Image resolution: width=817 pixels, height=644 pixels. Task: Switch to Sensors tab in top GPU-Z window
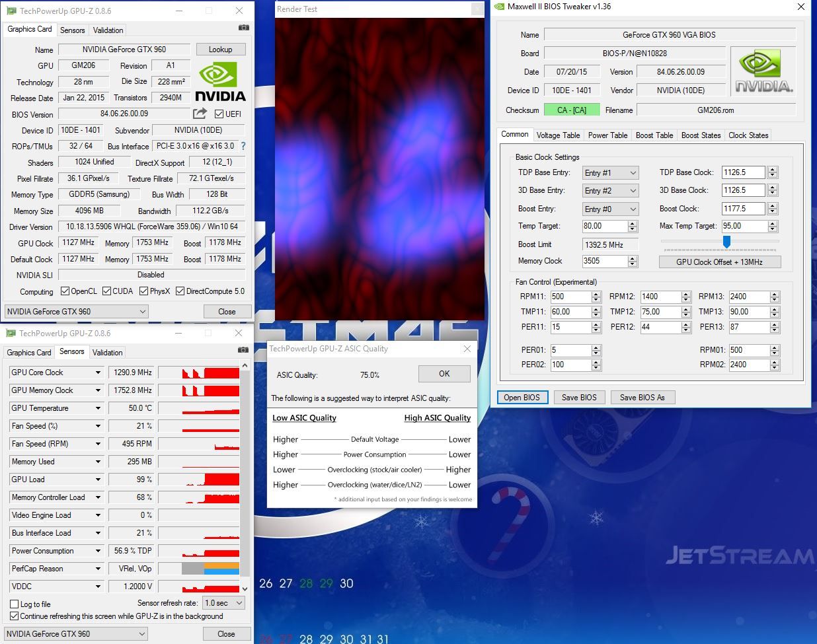coord(72,30)
